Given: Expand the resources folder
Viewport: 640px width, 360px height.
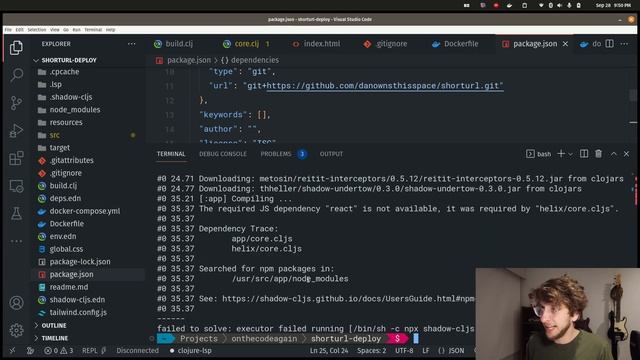Looking at the screenshot, I should pos(66,122).
